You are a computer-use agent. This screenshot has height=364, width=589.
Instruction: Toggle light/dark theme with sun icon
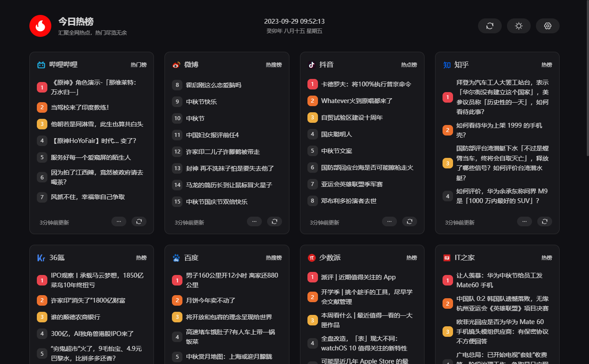[x=519, y=26]
